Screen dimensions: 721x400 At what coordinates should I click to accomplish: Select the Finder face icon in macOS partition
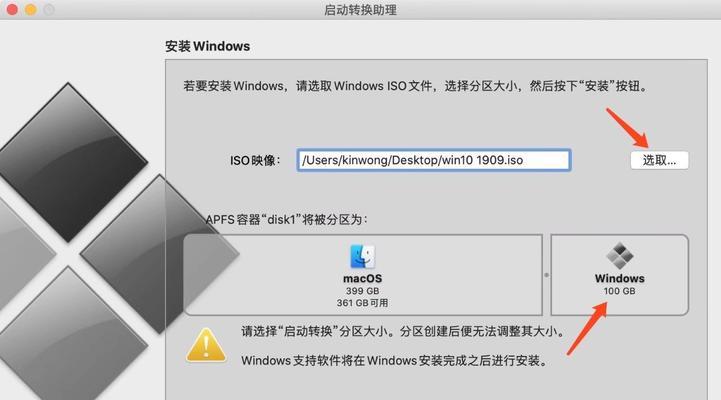pyautogui.click(x=362, y=257)
